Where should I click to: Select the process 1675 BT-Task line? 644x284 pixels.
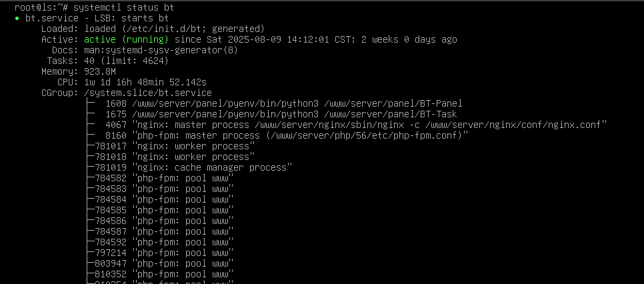coord(281,114)
